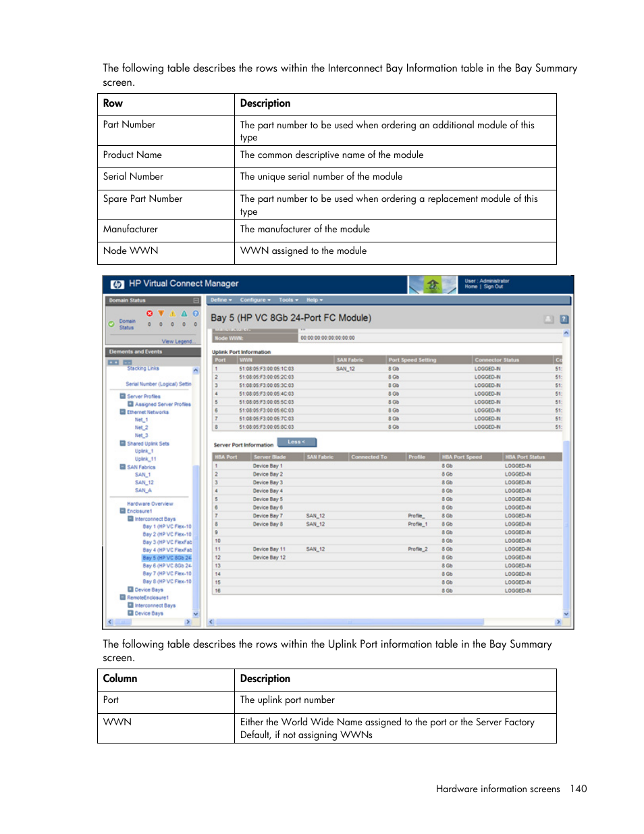Open the blue help question icon
The image size is (644, 834).
(x=564, y=319)
